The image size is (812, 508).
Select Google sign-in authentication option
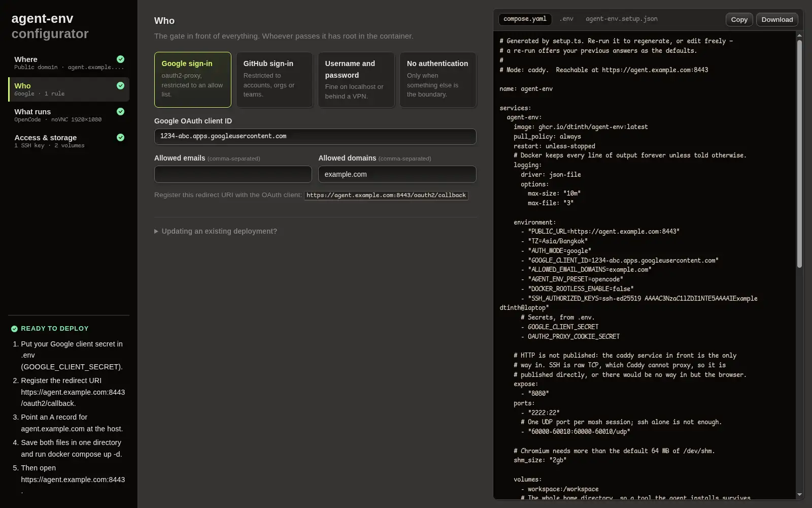(x=193, y=80)
